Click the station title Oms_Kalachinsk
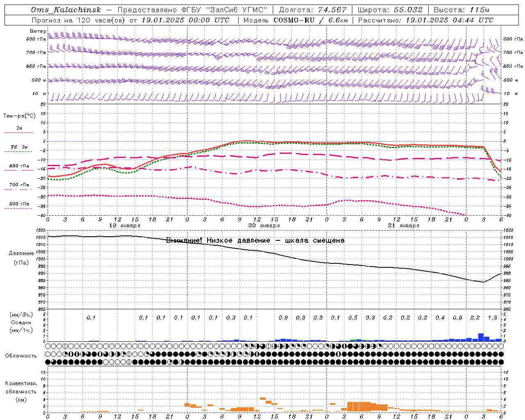 (x=66, y=10)
